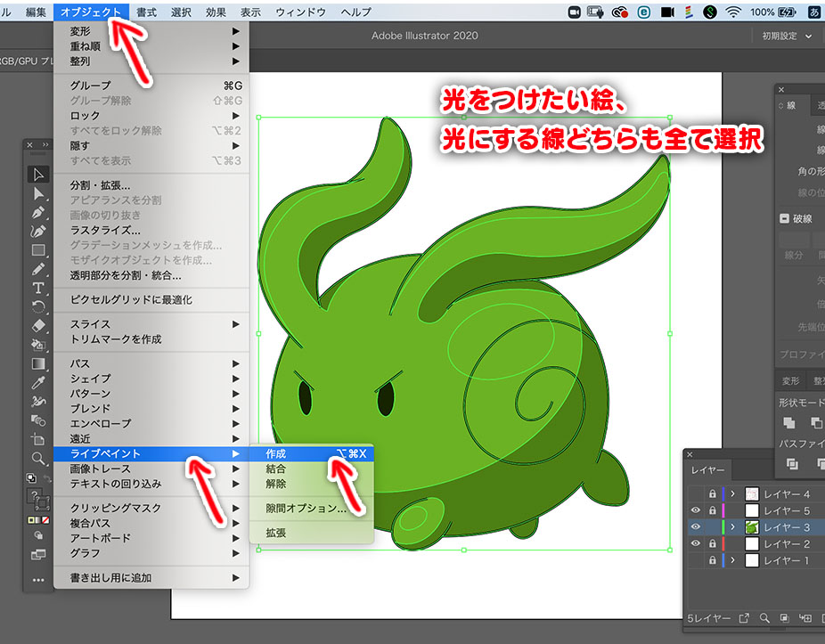Choose the Pen tool
Viewport: 825px width, 644px height.
[38, 213]
